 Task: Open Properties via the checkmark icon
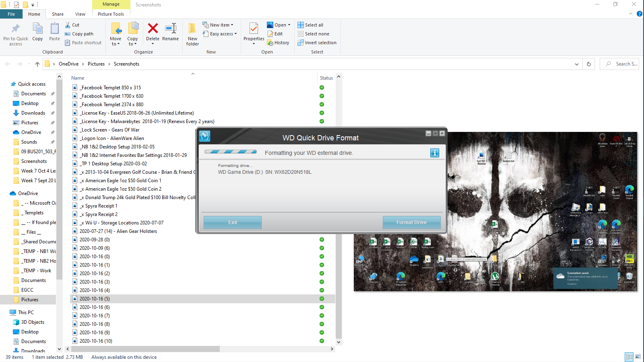[254, 29]
